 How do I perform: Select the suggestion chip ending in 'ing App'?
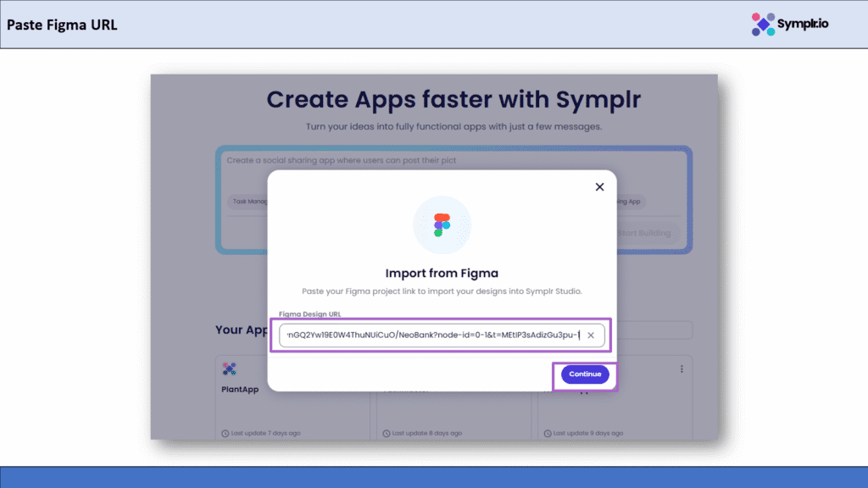(631, 202)
